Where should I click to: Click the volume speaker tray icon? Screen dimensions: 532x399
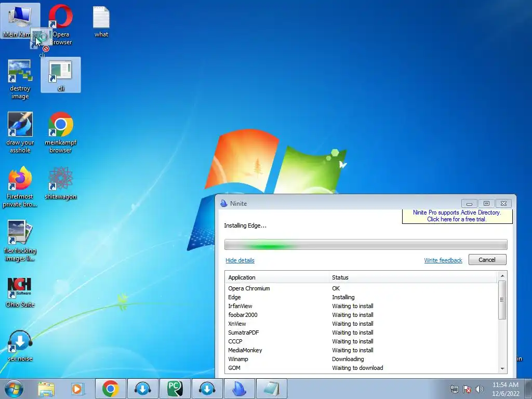click(x=480, y=389)
